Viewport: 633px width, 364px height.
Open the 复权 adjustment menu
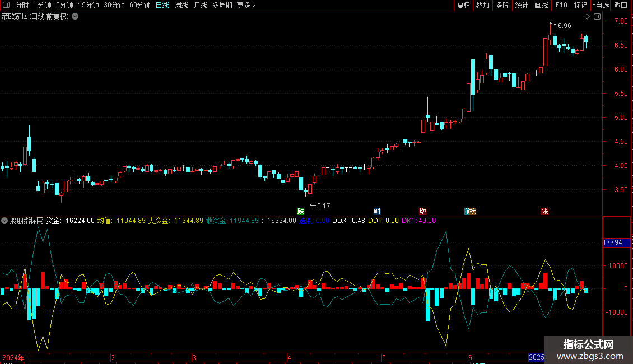pyautogui.click(x=463, y=5)
